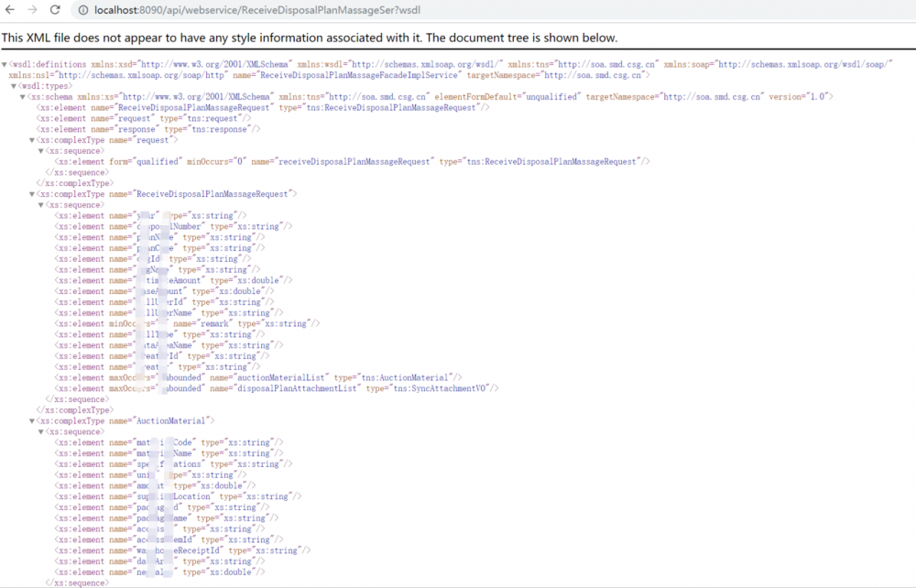Collapse the xs:schema node
916x588 pixels.
[20, 96]
